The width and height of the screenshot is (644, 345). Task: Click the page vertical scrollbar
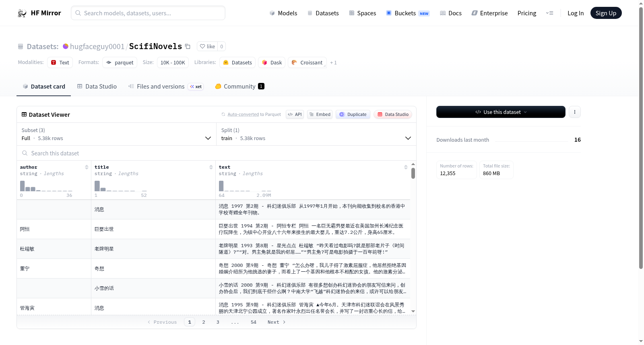(641, 137)
